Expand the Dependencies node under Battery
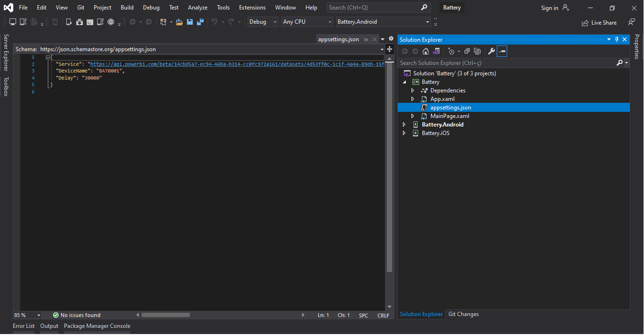The image size is (644, 335). point(412,90)
